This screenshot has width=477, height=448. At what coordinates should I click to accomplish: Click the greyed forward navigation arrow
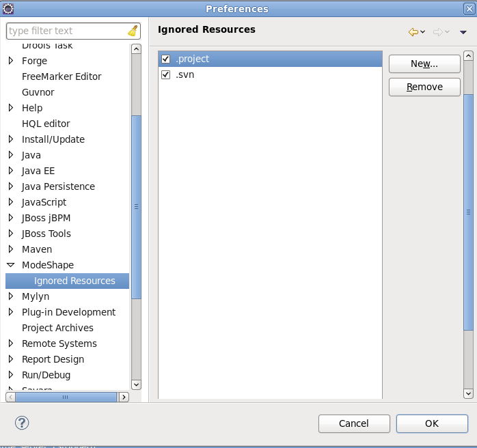coord(438,32)
